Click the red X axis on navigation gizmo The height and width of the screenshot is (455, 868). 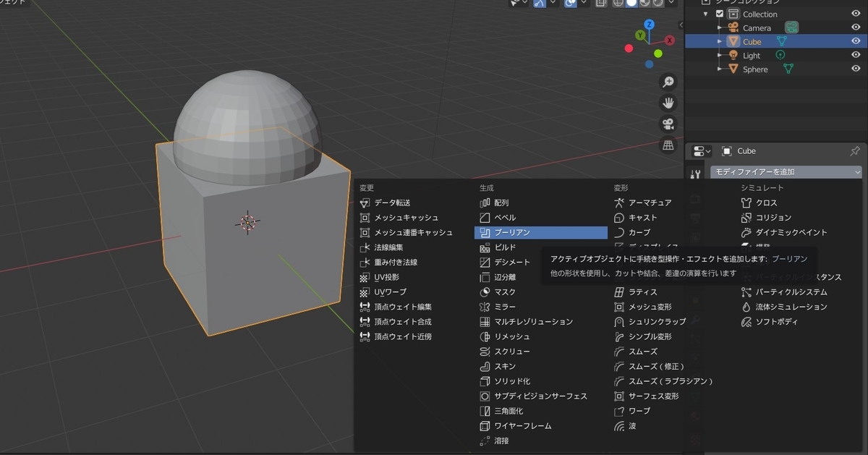[670, 41]
